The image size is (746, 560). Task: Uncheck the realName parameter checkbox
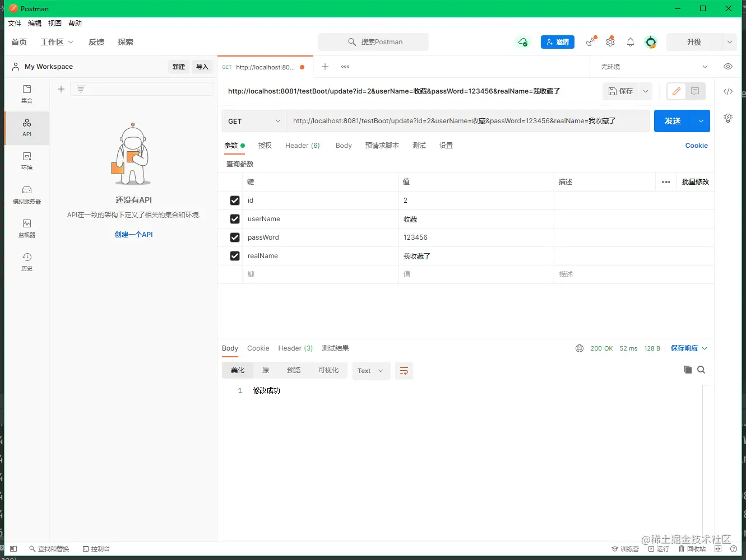[235, 256]
